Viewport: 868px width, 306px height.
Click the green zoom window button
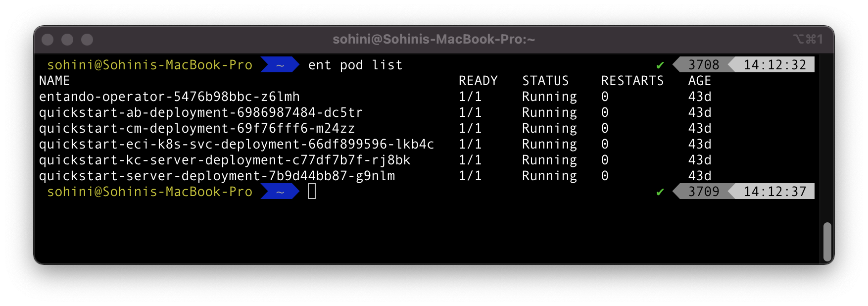click(x=87, y=40)
